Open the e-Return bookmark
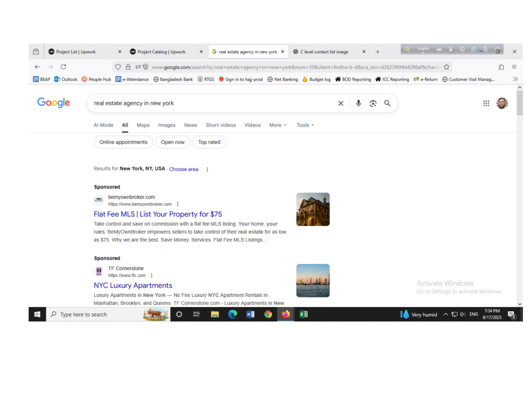 [426, 79]
